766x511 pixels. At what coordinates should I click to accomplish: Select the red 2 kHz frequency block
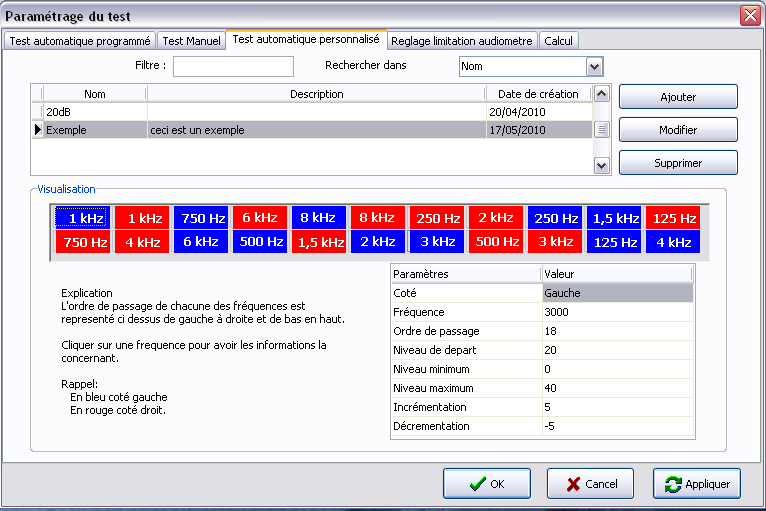496,218
